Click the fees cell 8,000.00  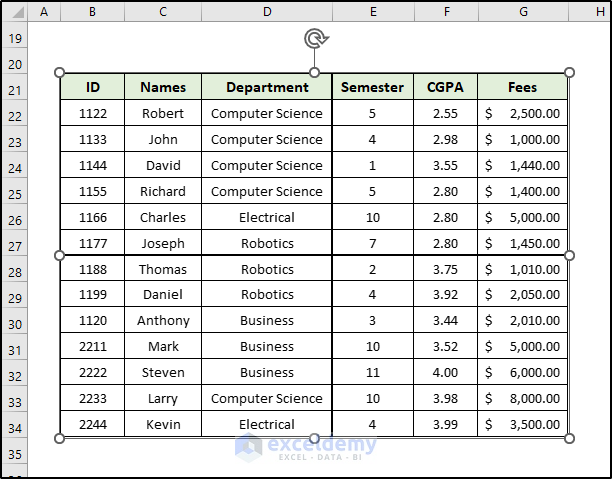(x=522, y=398)
